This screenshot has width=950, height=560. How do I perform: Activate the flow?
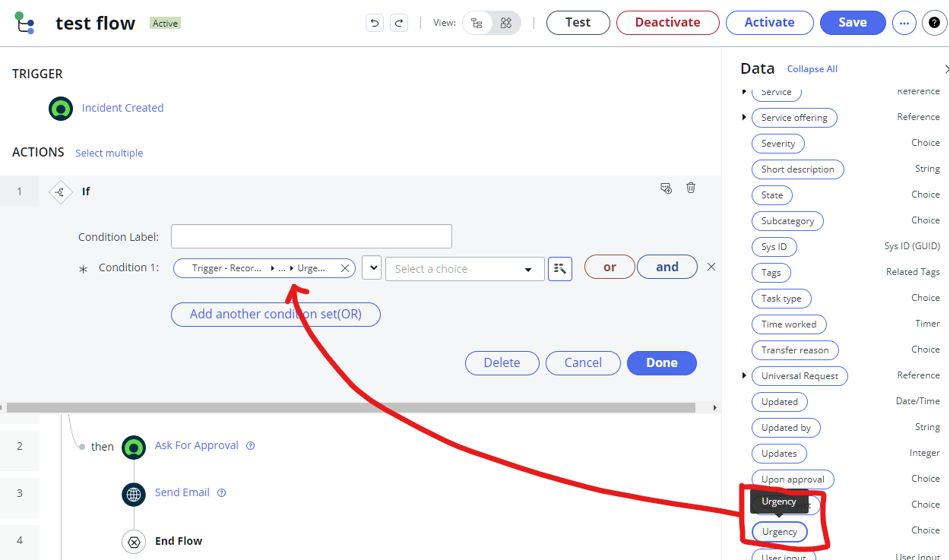point(770,23)
